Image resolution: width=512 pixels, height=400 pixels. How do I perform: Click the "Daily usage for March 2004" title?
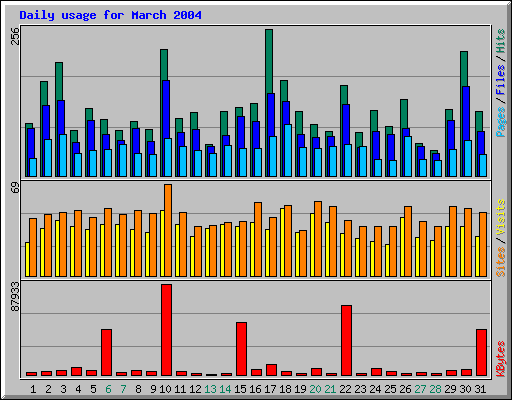[110, 15]
